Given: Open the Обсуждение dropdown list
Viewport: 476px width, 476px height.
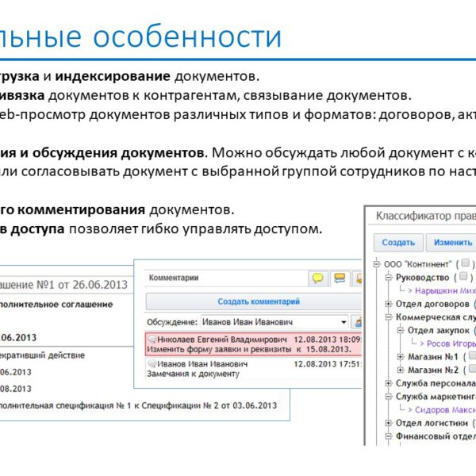Looking at the screenshot, I should tap(343, 322).
